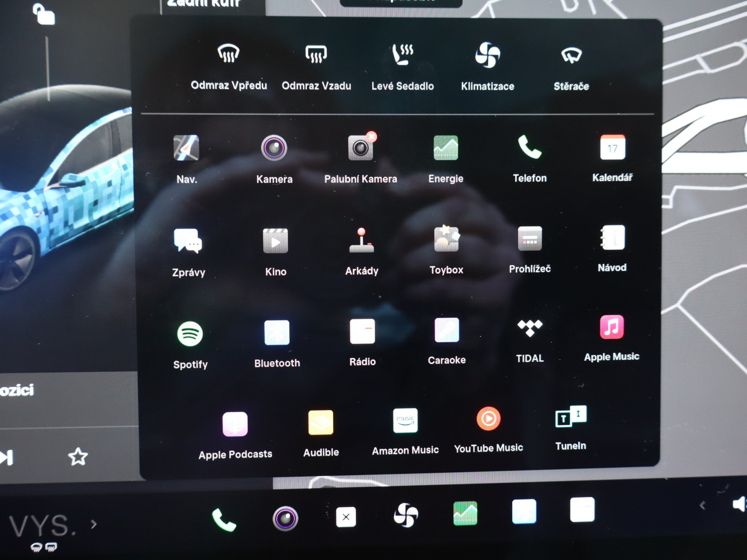Open the Energie graph app
This screenshot has height=560, width=747.
click(x=445, y=148)
